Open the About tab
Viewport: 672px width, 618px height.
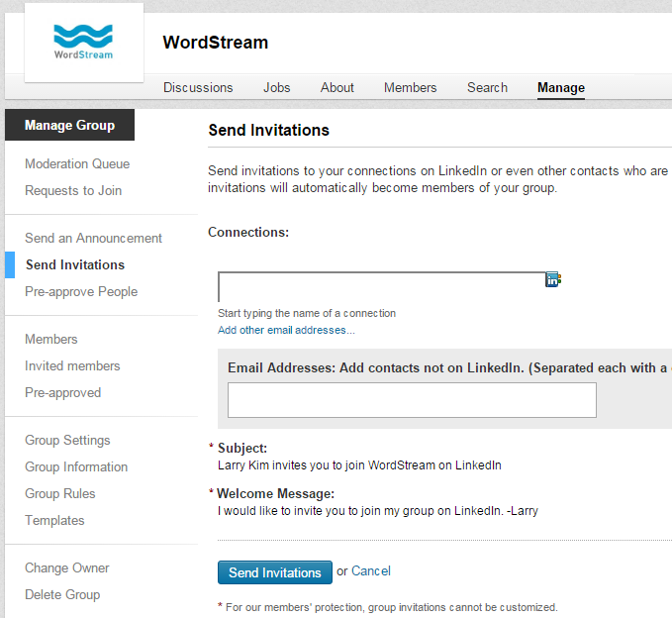coord(336,87)
